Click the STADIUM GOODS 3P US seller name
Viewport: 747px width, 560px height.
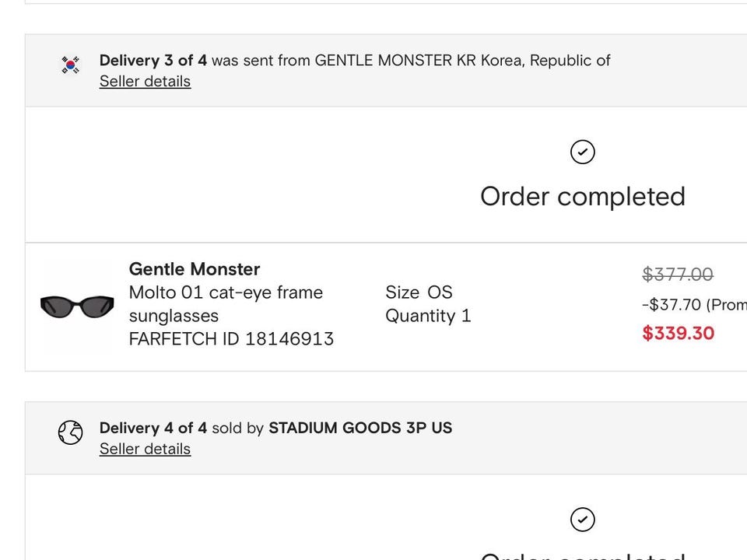(x=360, y=428)
